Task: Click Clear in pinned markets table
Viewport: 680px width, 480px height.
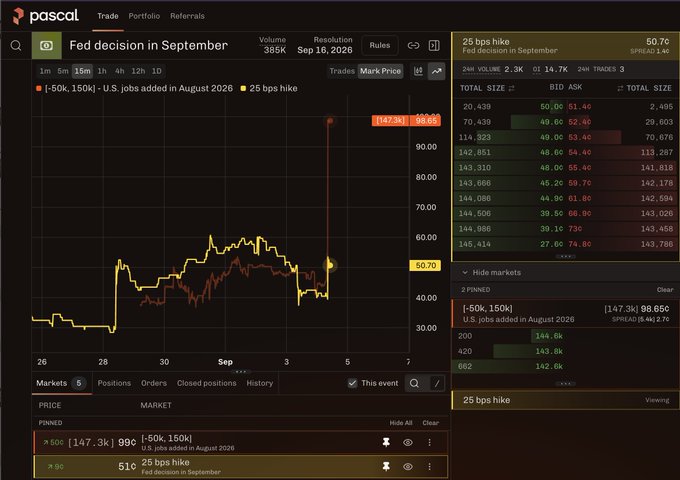Action: 431,423
